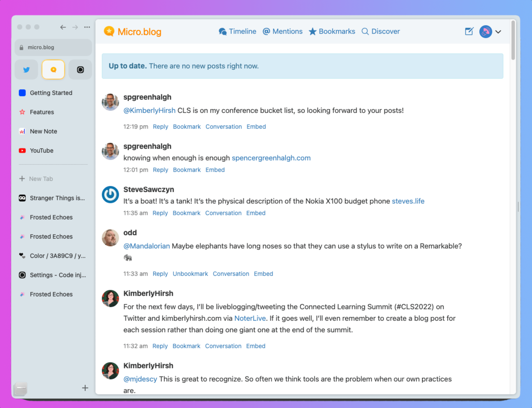Click SteveSawczyn's power-icon avatar

tap(110, 195)
